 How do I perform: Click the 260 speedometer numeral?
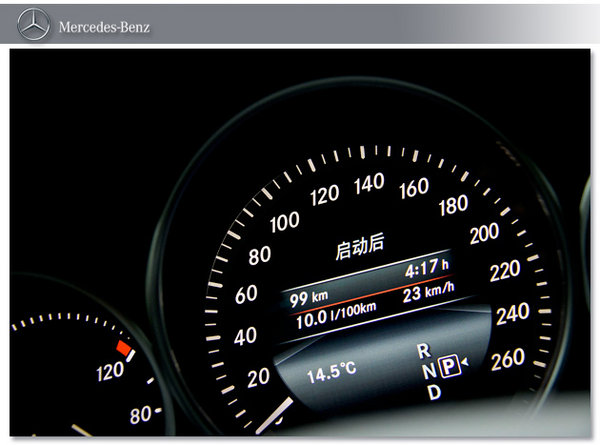click(x=508, y=359)
